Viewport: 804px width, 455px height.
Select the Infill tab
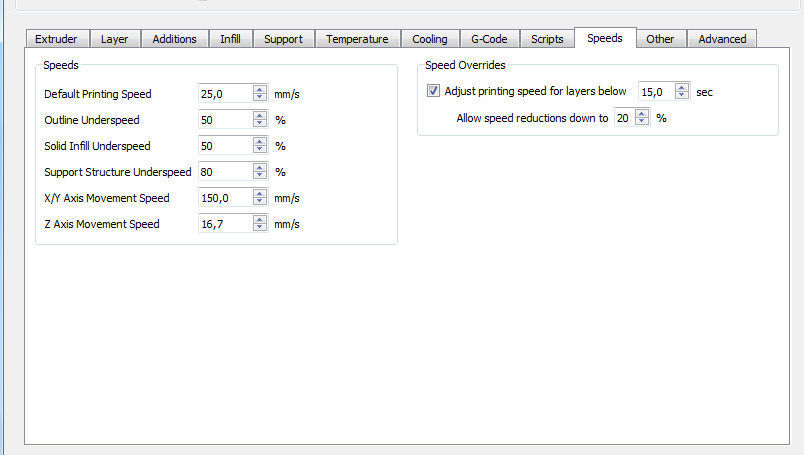(231, 39)
